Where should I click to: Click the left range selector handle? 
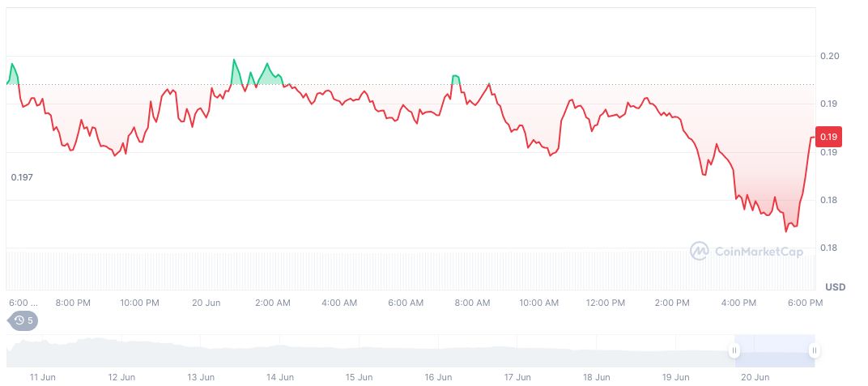(734, 350)
